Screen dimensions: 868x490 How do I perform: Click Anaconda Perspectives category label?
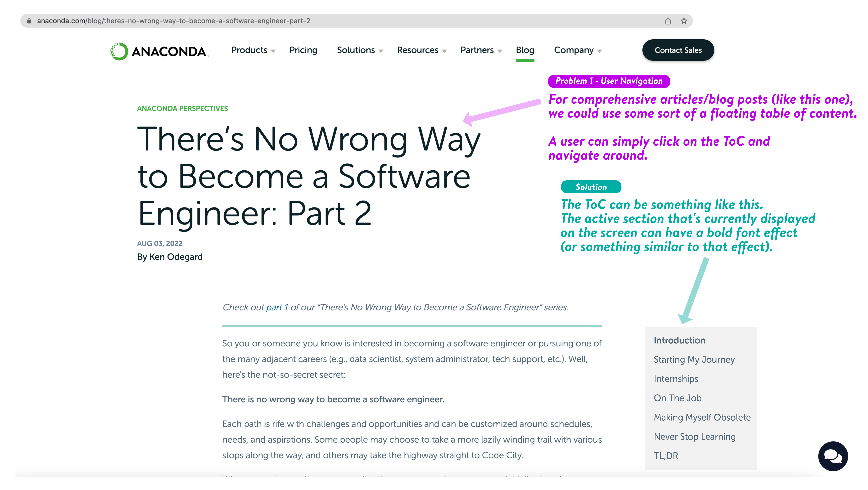[182, 108]
